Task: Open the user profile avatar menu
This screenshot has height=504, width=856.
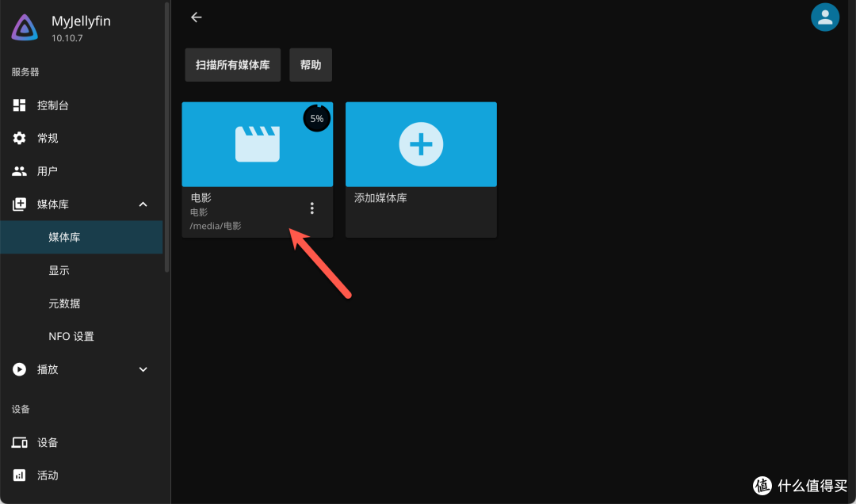Action: click(825, 17)
